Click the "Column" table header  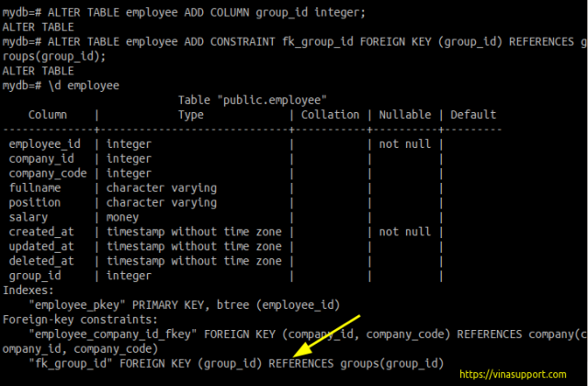coord(48,115)
